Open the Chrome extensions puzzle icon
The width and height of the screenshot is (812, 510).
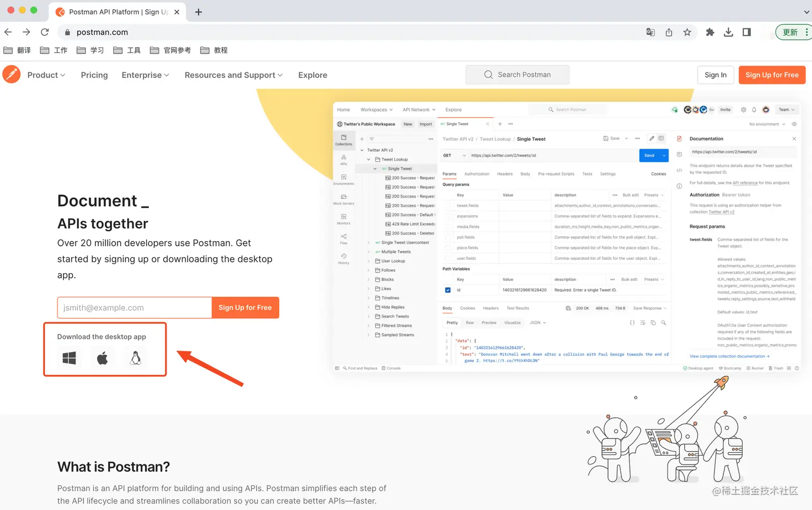[710, 32]
